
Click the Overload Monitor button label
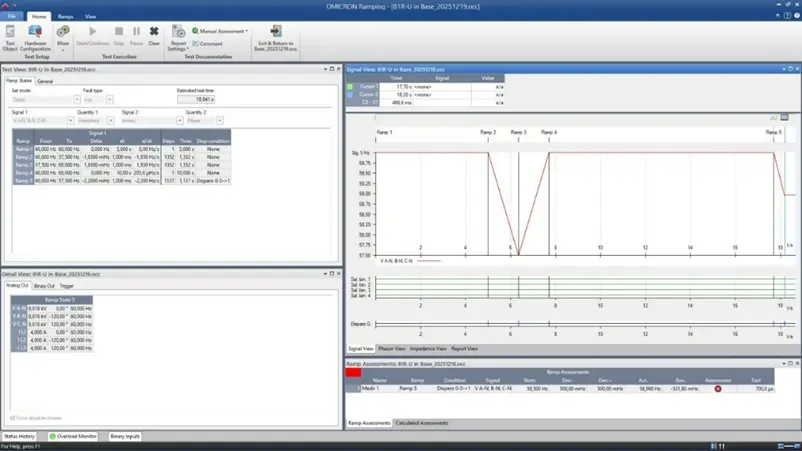77,436
